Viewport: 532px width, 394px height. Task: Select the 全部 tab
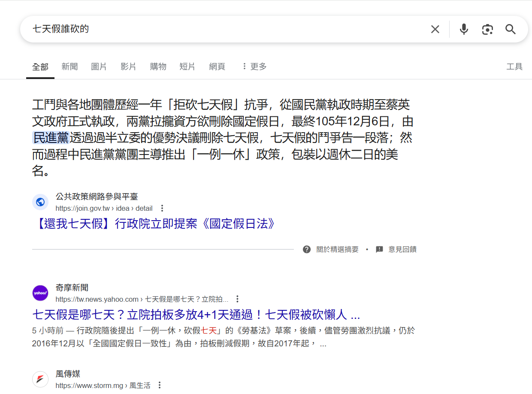click(x=40, y=67)
